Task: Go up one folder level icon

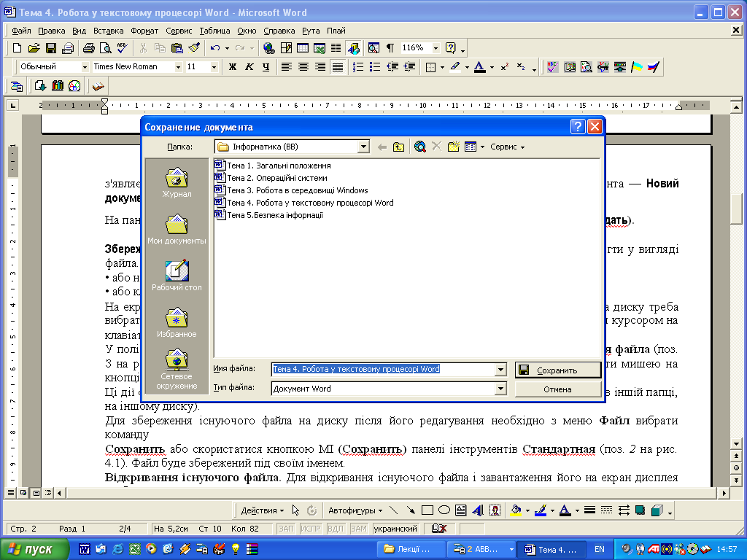Action: (399, 147)
